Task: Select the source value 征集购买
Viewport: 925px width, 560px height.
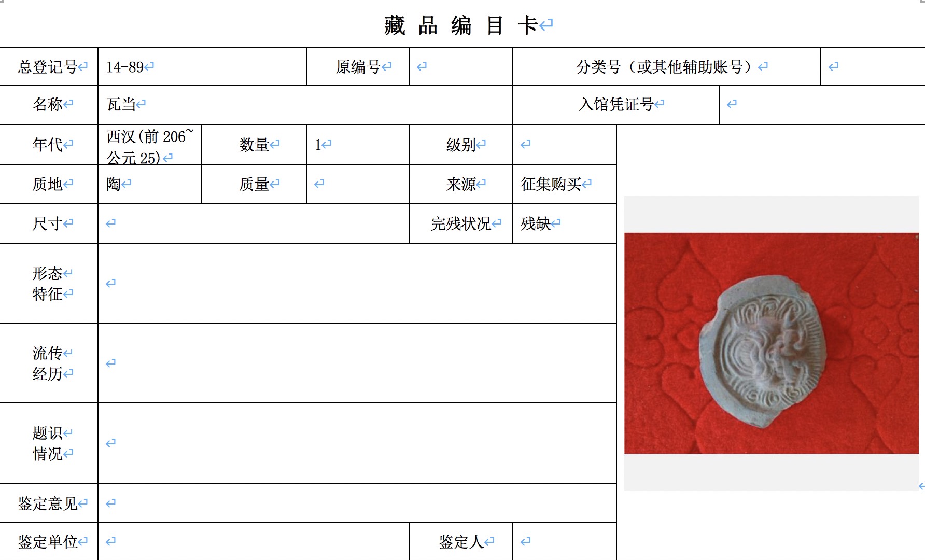Action: (x=551, y=184)
